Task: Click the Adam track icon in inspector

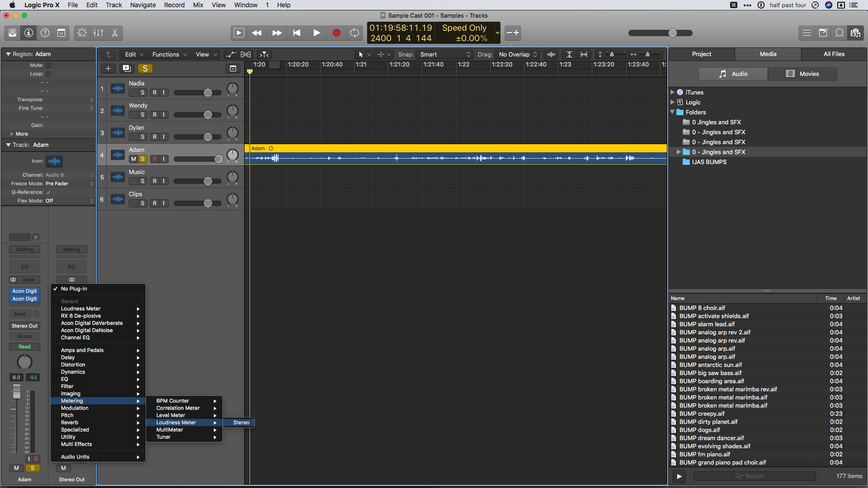Action: [x=54, y=161]
